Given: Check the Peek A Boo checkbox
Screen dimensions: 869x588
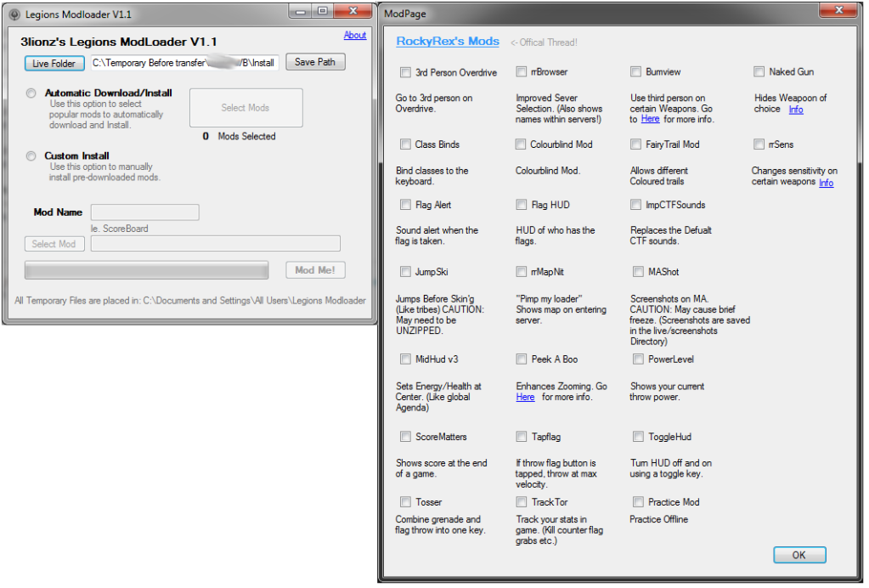Looking at the screenshot, I should (521, 359).
